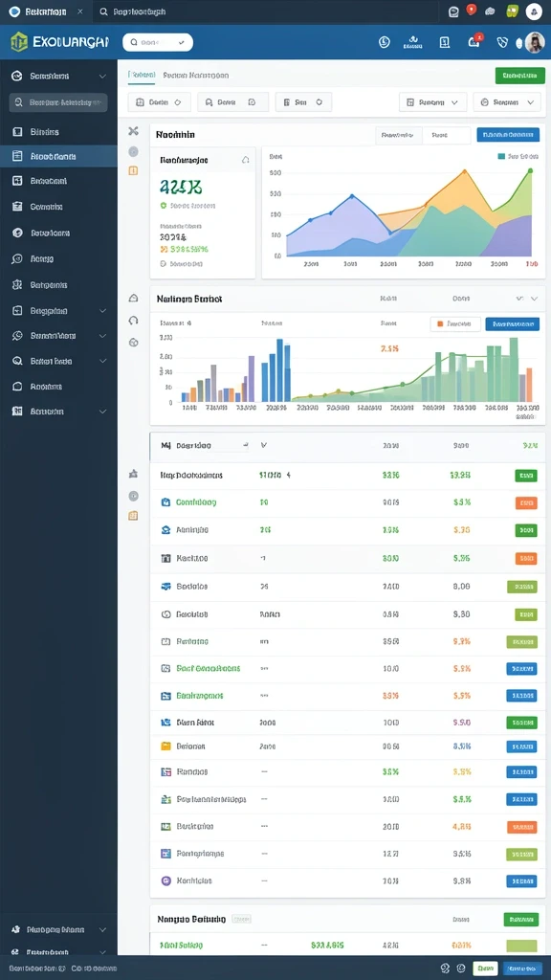Screen dimensions: 551x980
Task: Toggle the teal legend marker above the area chart
Action: point(501,157)
